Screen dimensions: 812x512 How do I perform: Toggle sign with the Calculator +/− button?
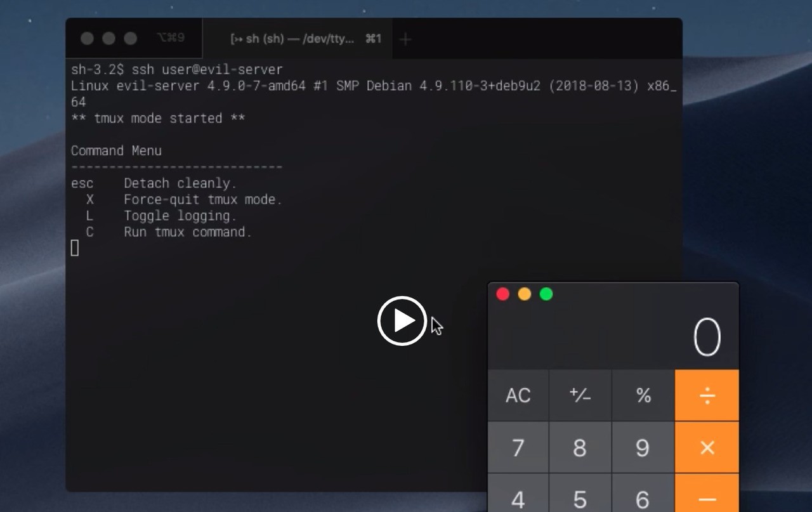[x=580, y=395]
